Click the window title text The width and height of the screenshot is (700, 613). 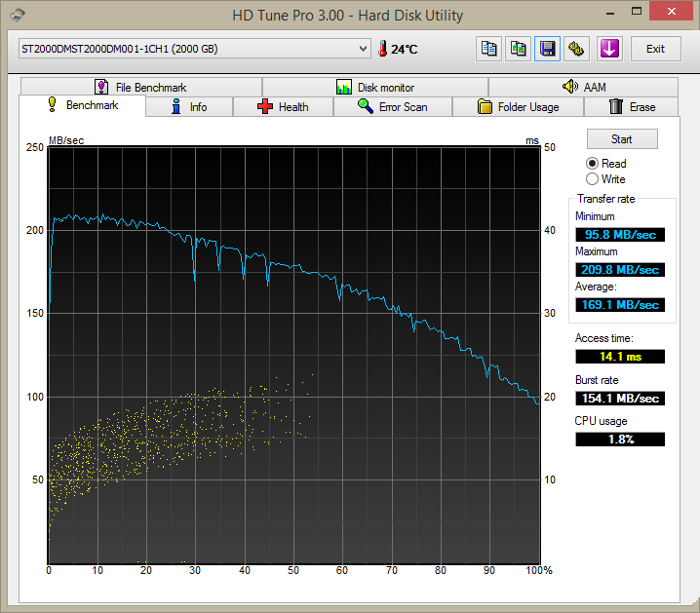pyautogui.click(x=347, y=16)
